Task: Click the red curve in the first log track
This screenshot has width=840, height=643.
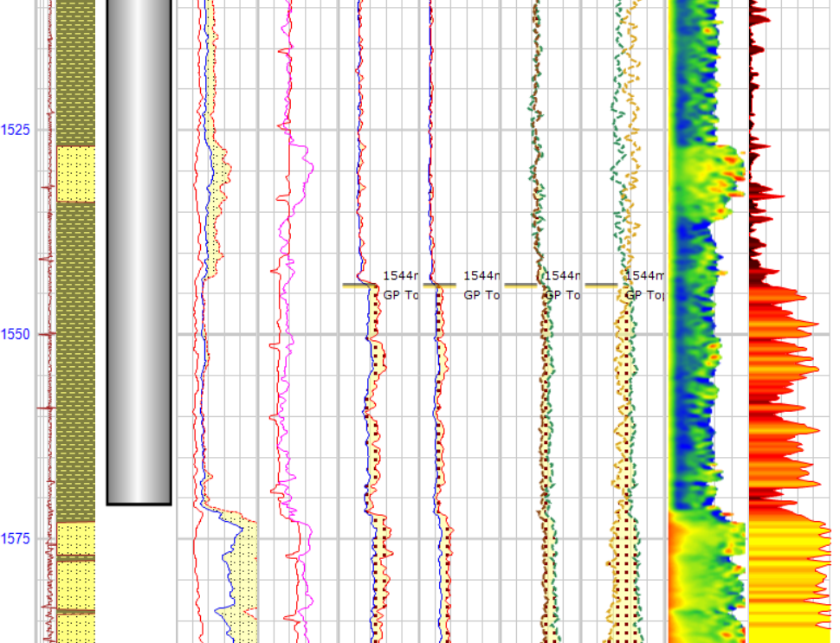Action: point(201,87)
